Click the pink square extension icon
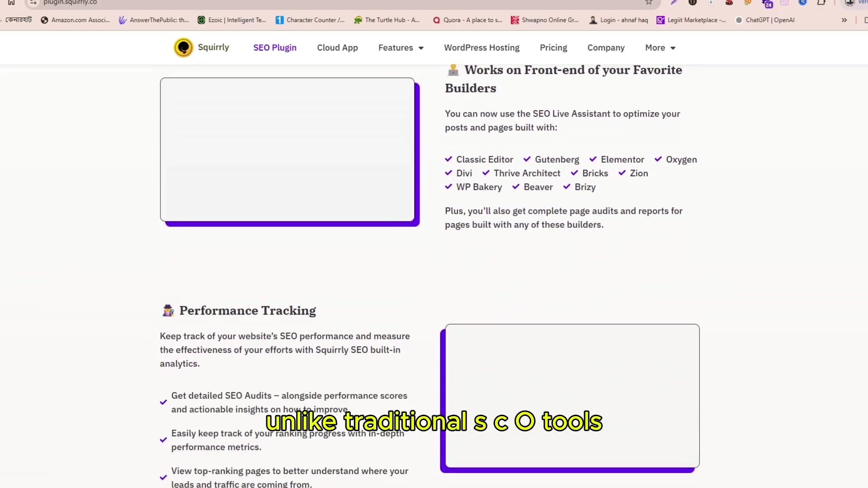This screenshot has height=488, width=868. [x=784, y=2]
